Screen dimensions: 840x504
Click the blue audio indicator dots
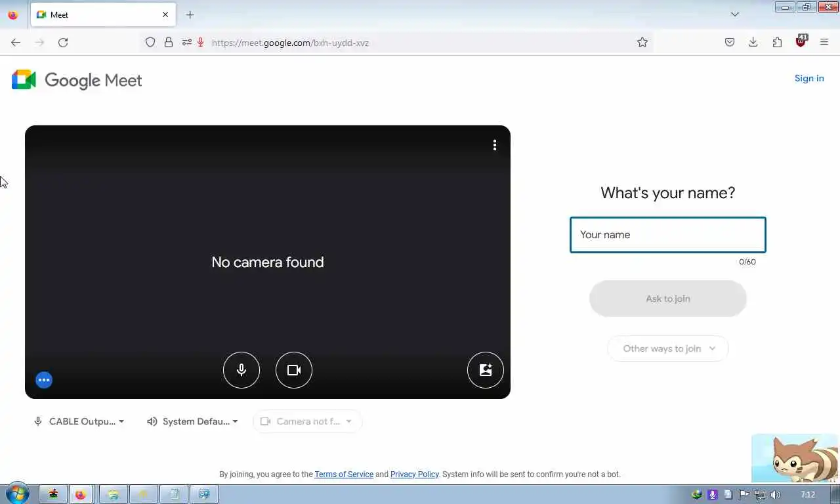pos(44,380)
